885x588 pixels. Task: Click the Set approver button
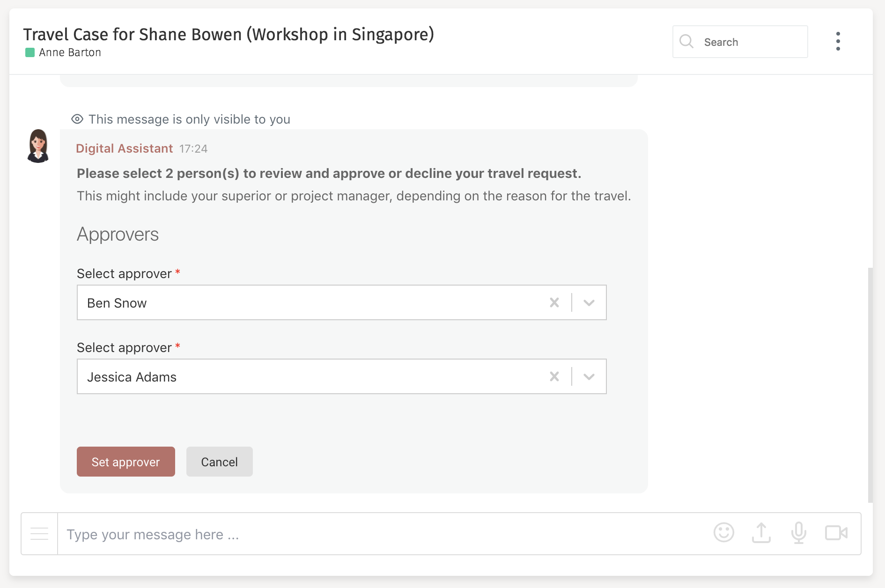tap(125, 462)
